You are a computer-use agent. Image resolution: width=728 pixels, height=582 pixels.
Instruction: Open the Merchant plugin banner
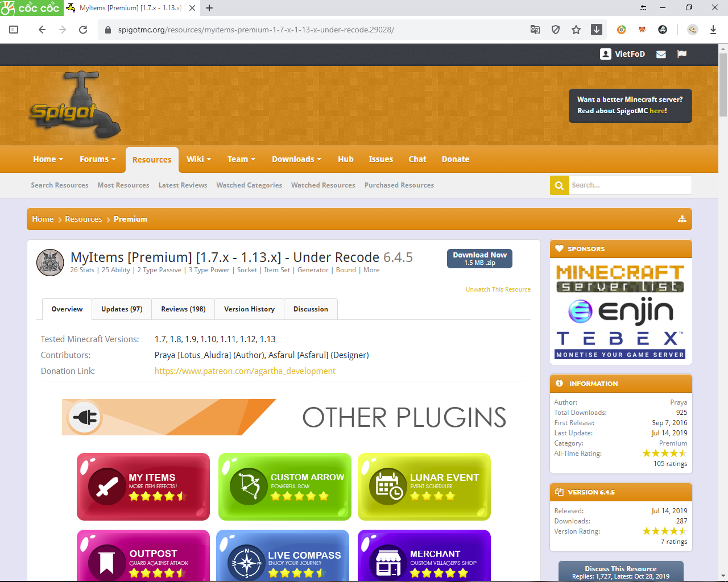(x=424, y=556)
